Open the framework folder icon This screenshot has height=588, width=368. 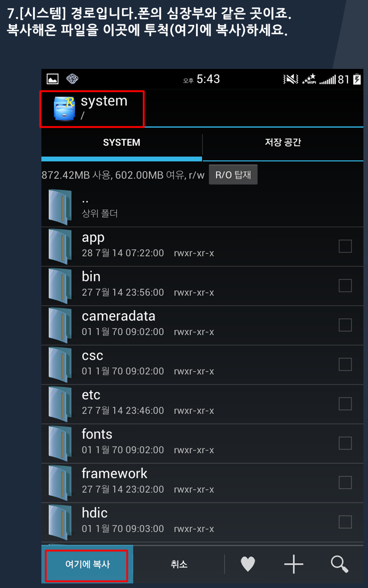(x=60, y=482)
